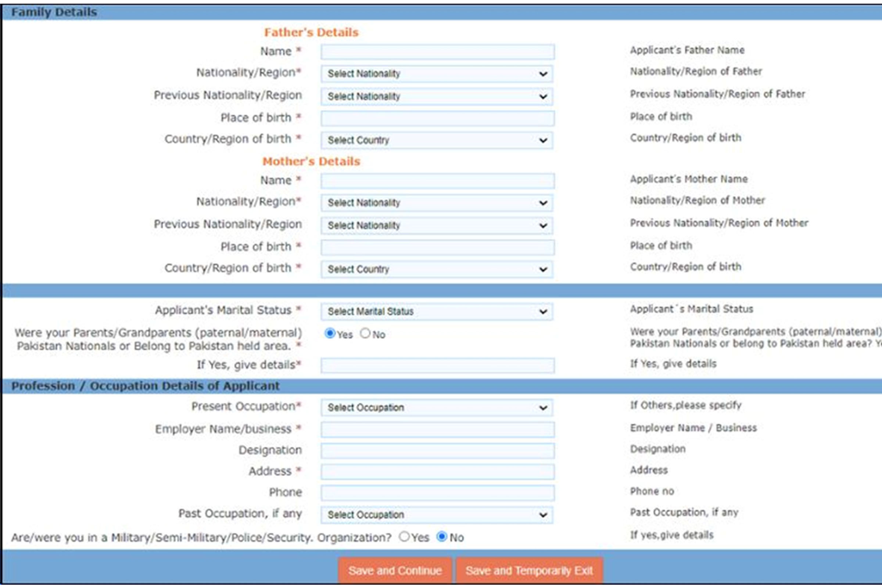
Task: Open Mother's Previous Nationality/Region dropdown
Action: click(437, 225)
